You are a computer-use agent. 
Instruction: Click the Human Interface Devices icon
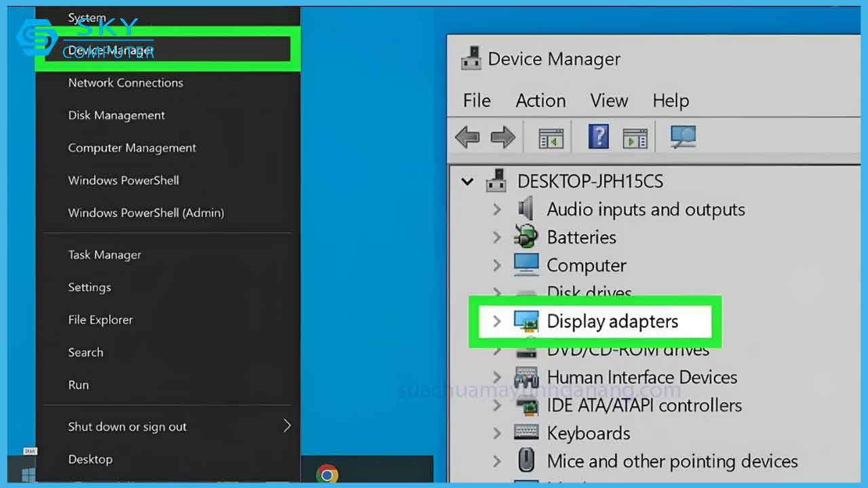pos(526,377)
